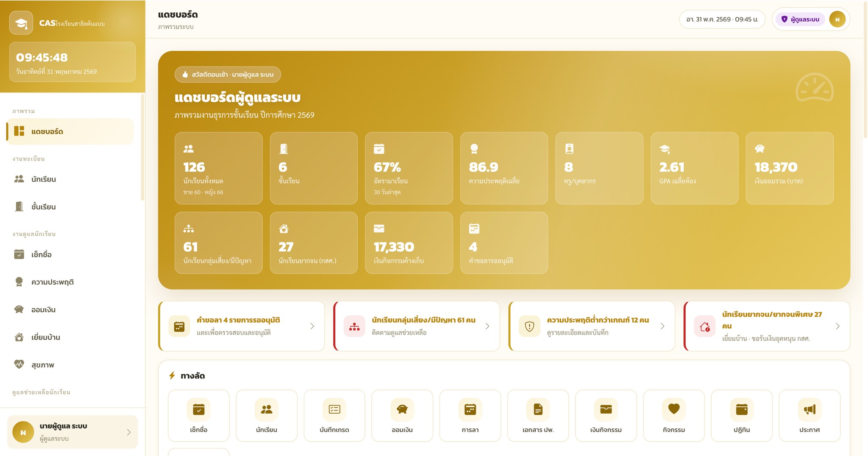Click the 4 คำขอลารออนุมัติ calendar icon
Viewport: 868px width, 456px height.
[x=474, y=229]
